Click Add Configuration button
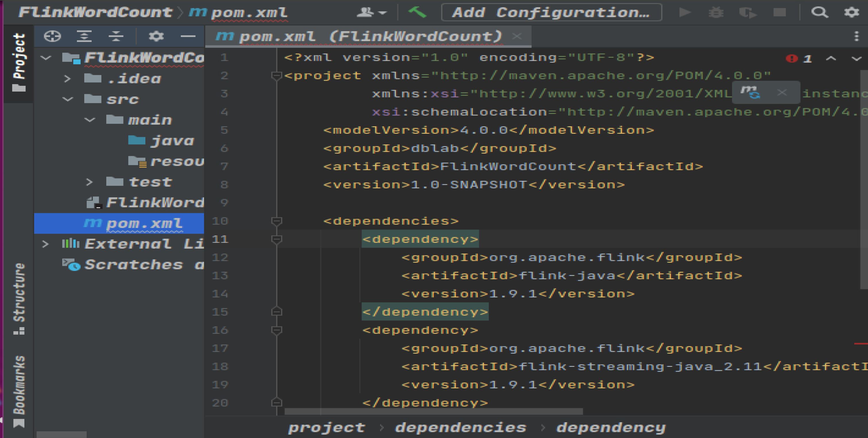 [x=551, y=12]
